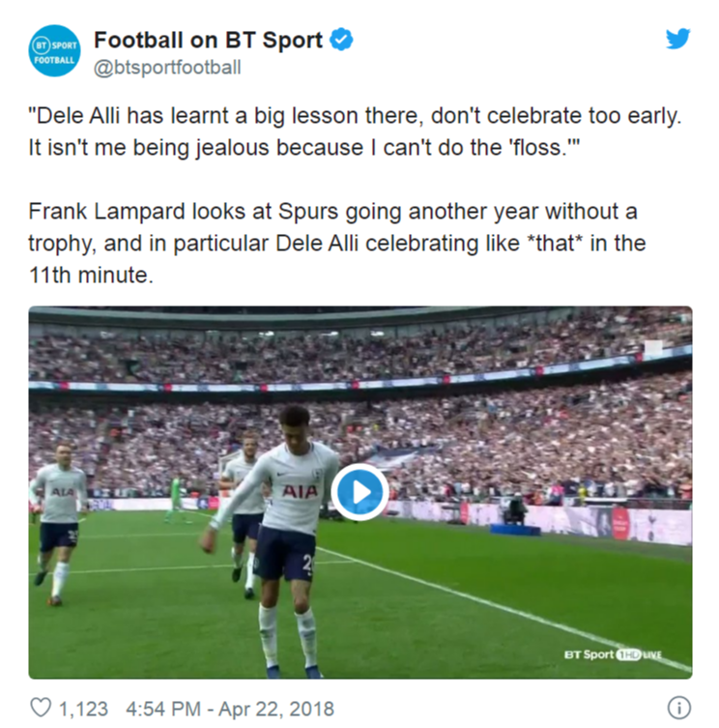The image size is (719, 728).
Task: Open the tweet info icon
Action: 678,708
